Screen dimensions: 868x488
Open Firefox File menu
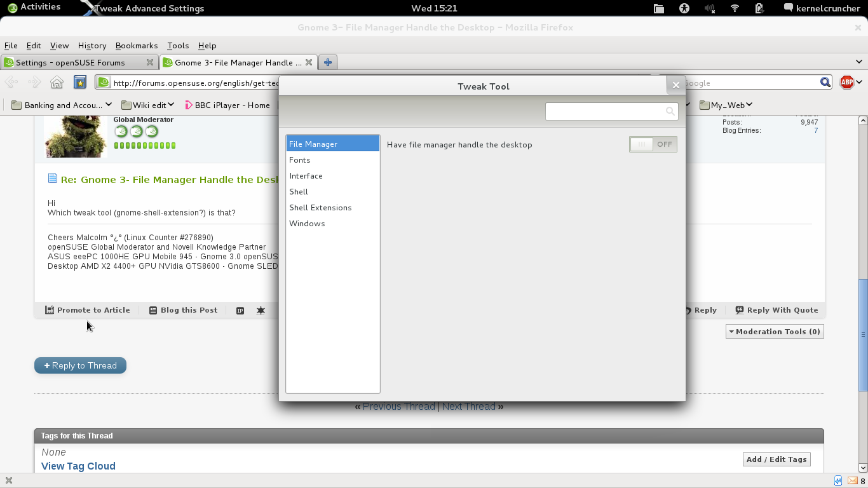click(11, 46)
